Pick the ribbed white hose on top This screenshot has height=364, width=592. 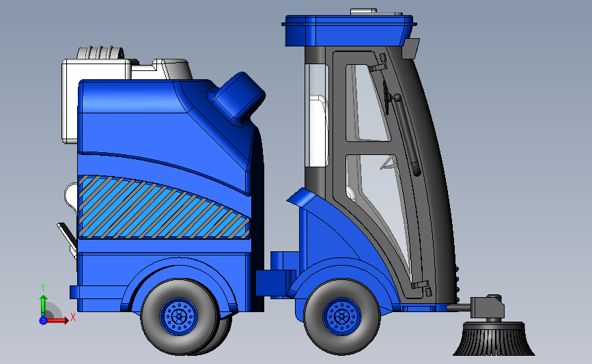(x=101, y=53)
